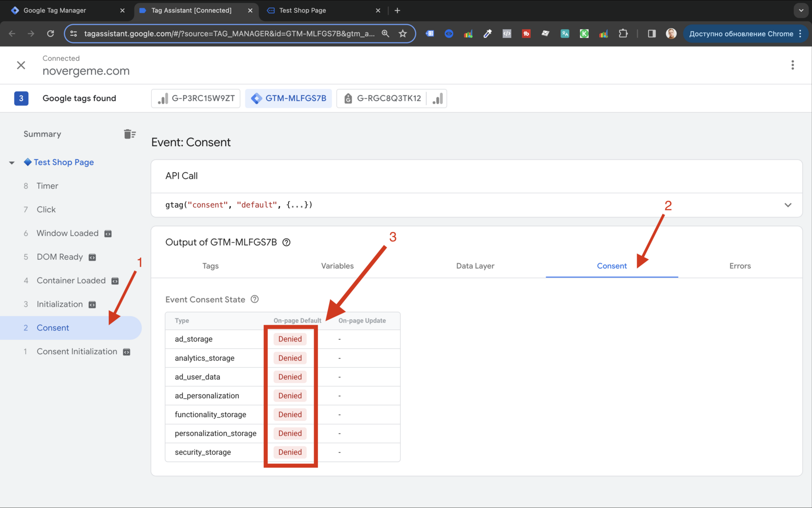Image resolution: width=812 pixels, height=508 pixels.
Task: Open the Google Analytics extension icon
Action: click(x=467, y=33)
